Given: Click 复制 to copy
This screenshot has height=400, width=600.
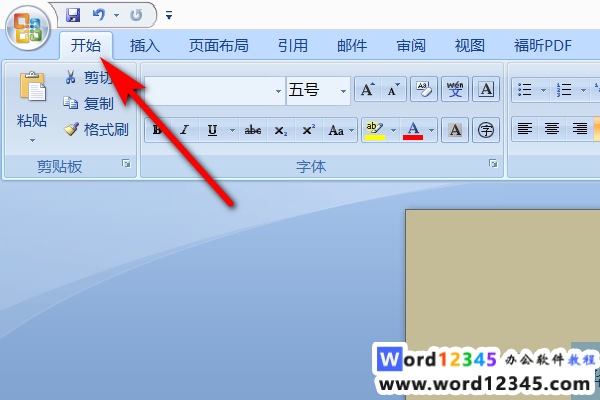Looking at the screenshot, I should (89, 104).
